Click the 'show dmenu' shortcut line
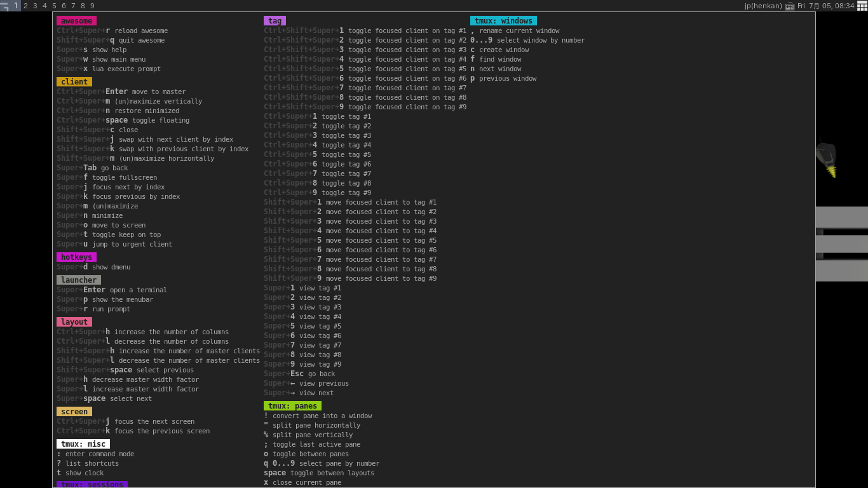Image resolution: width=868 pixels, height=488 pixels. click(93, 267)
